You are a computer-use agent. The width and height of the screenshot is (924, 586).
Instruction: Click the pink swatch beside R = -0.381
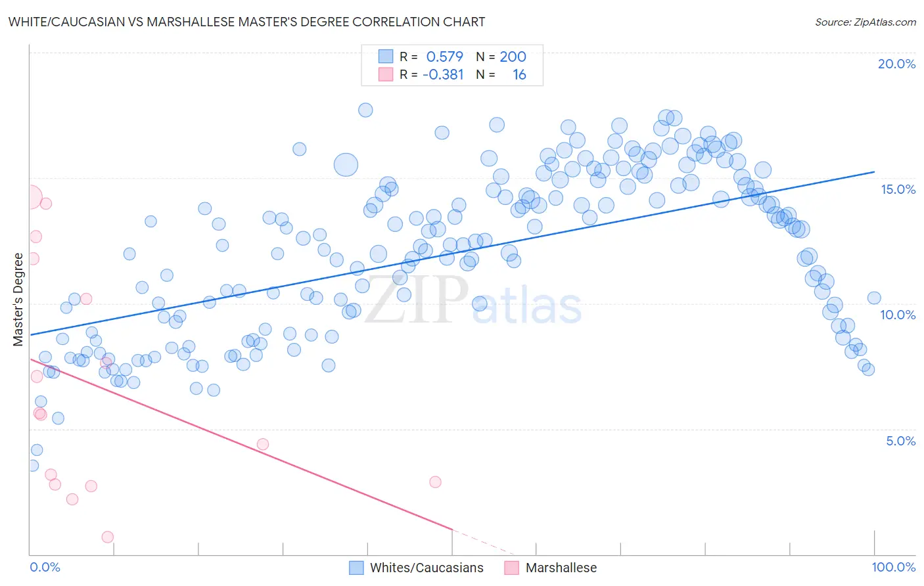[x=386, y=74]
